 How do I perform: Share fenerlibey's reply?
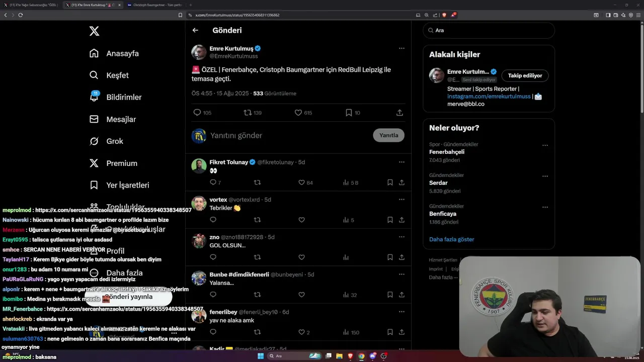[401, 332]
